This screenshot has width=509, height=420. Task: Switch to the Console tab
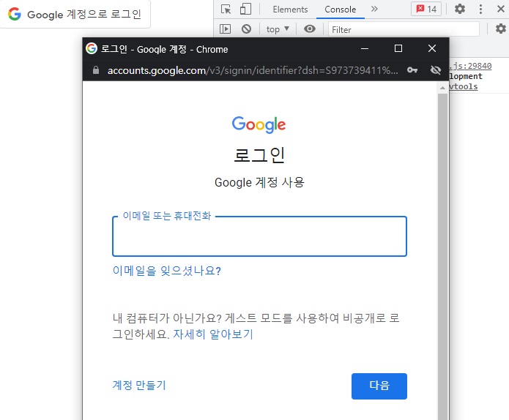341,10
